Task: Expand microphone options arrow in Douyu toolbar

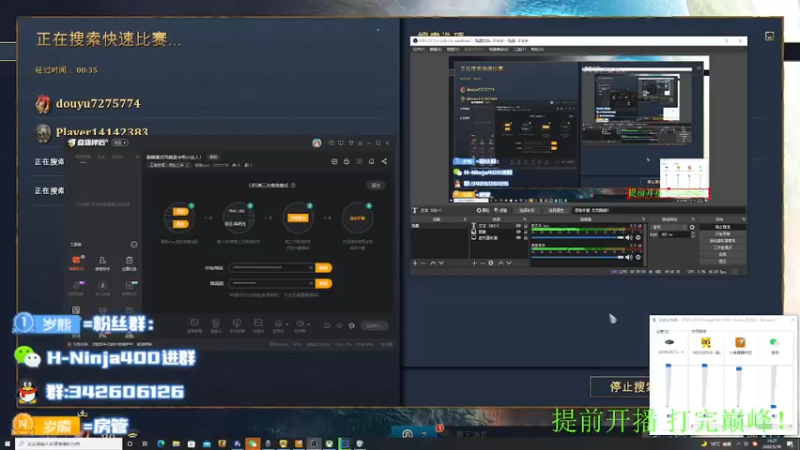Action: (x=287, y=324)
